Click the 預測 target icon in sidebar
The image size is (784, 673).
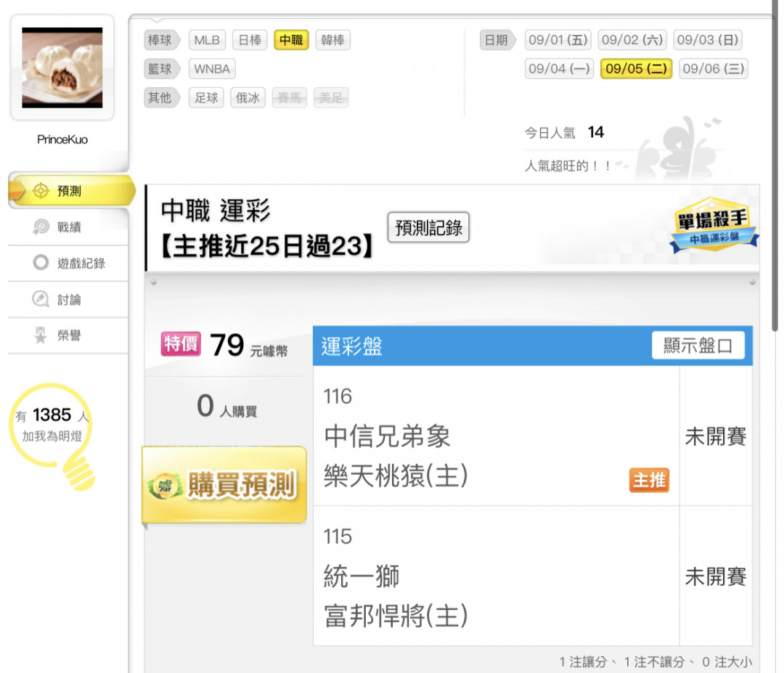tap(41, 190)
